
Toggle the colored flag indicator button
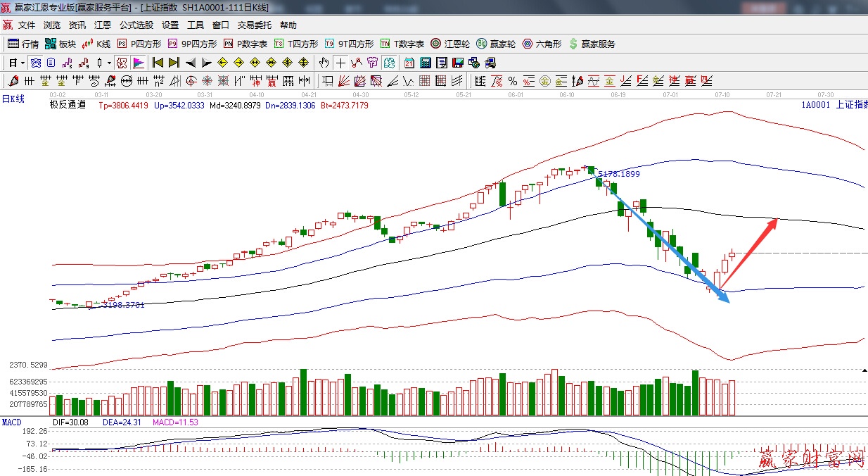tap(138, 63)
